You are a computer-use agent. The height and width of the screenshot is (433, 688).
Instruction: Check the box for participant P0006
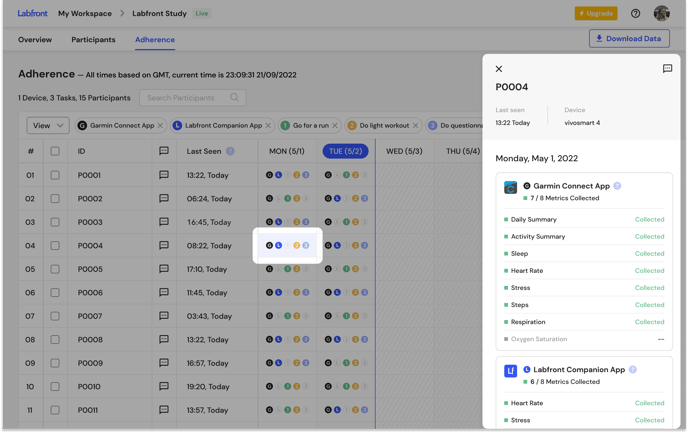55,292
